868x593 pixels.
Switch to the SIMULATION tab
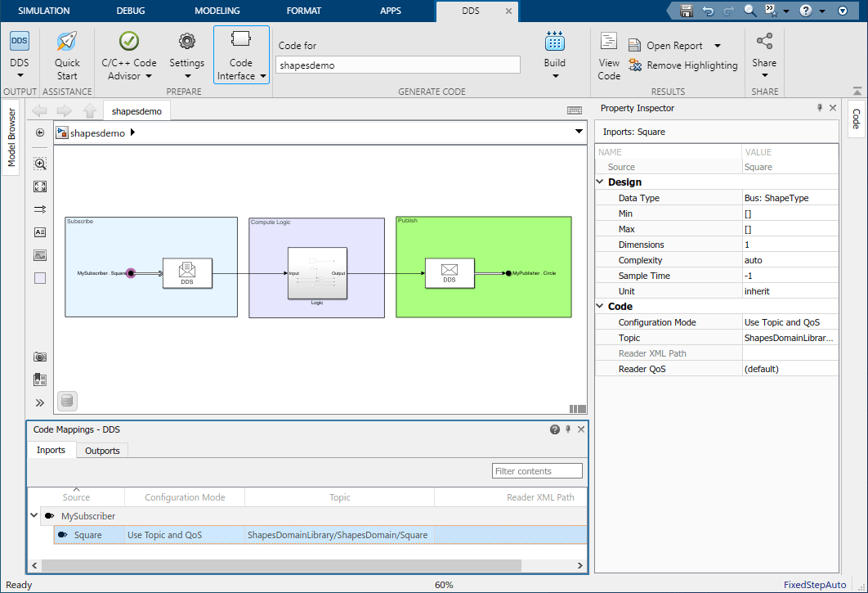tap(44, 11)
